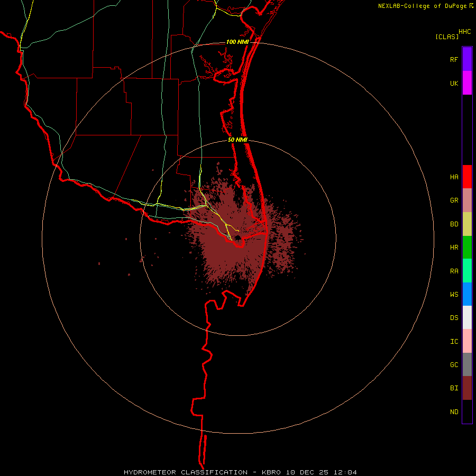The width and height of the screenshot is (476, 476).
Task: Click the UK legend label
Action: [x=454, y=84]
